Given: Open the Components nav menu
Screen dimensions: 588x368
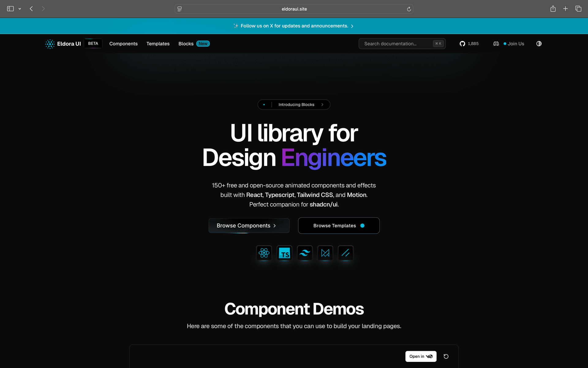Looking at the screenshot, I should [123, 44].
